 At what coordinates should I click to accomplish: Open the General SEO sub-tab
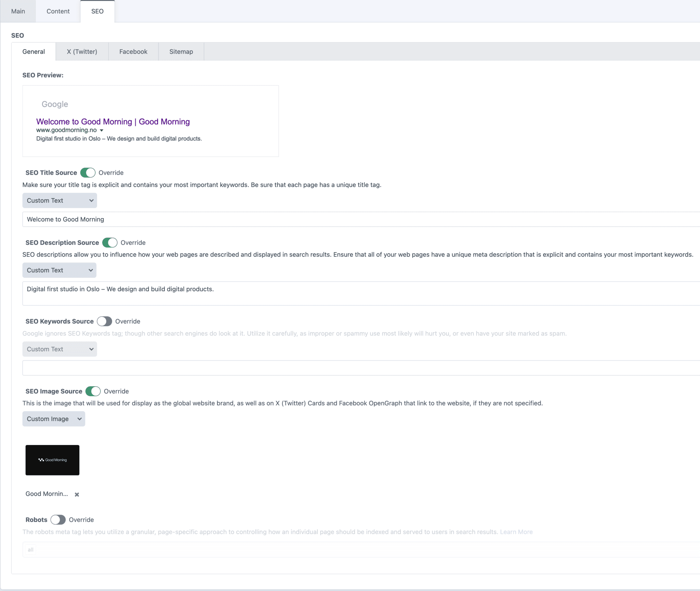click(x=34, y=52)
